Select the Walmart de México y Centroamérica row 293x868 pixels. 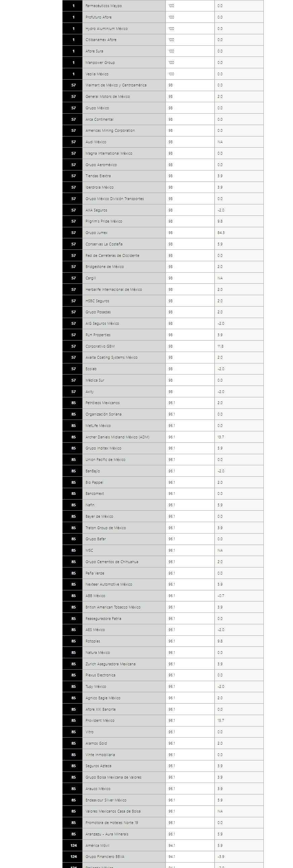click(x=163, y=85)
